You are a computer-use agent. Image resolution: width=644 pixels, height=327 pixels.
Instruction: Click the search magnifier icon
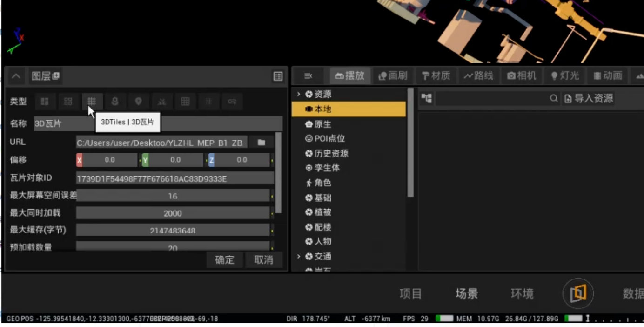point(554,98)
